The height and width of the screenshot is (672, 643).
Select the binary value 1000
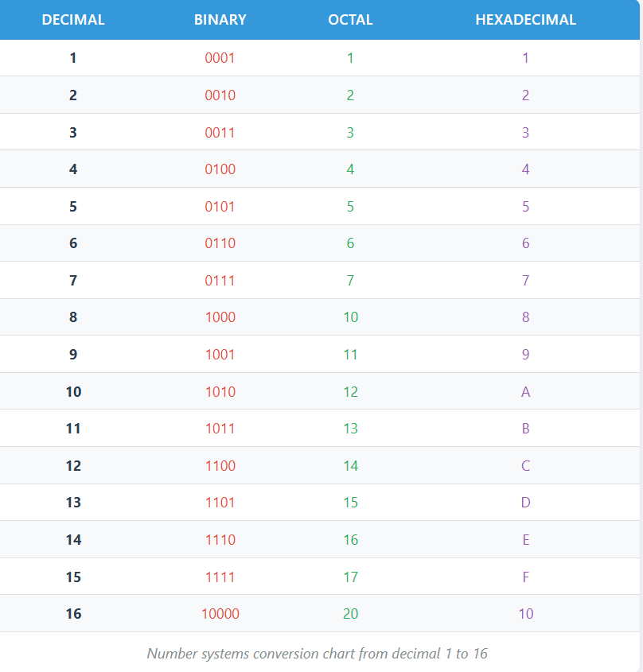[220, 317]
